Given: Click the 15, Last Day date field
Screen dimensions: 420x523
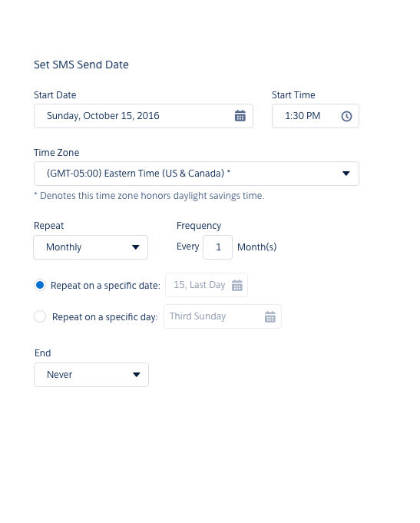Looking at the screenshot, I should click(207, 285).
